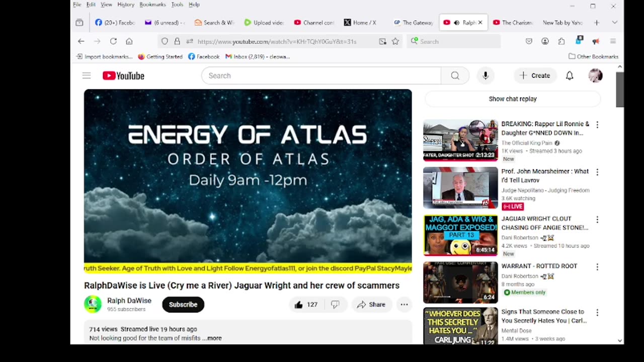This screenshot has height=362, width=644.
Task: Click Save to Pocket toolbar icon
Action: tap(529, 41)
